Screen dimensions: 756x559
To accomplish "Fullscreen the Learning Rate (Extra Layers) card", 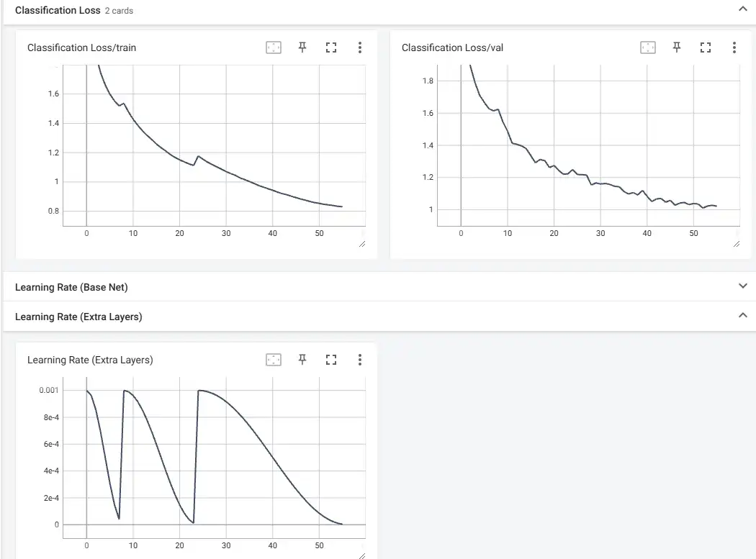I will [331, 360].
